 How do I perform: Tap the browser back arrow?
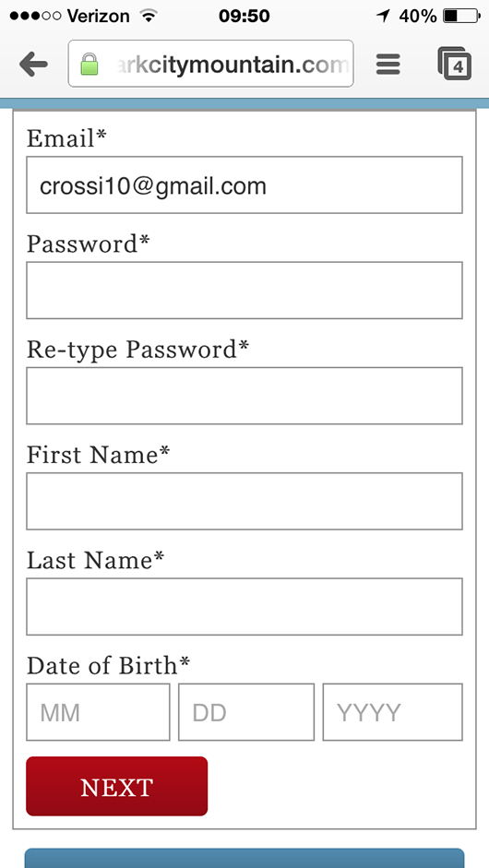33,65
